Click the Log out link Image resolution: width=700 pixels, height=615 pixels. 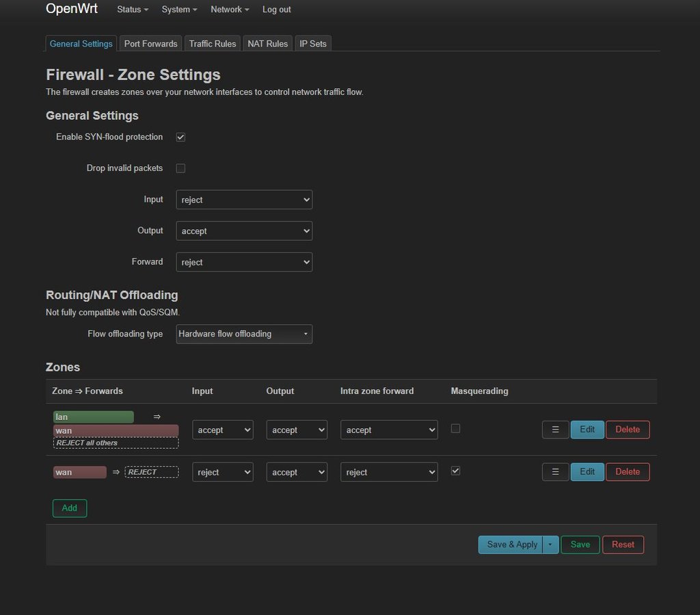point(276,10)
